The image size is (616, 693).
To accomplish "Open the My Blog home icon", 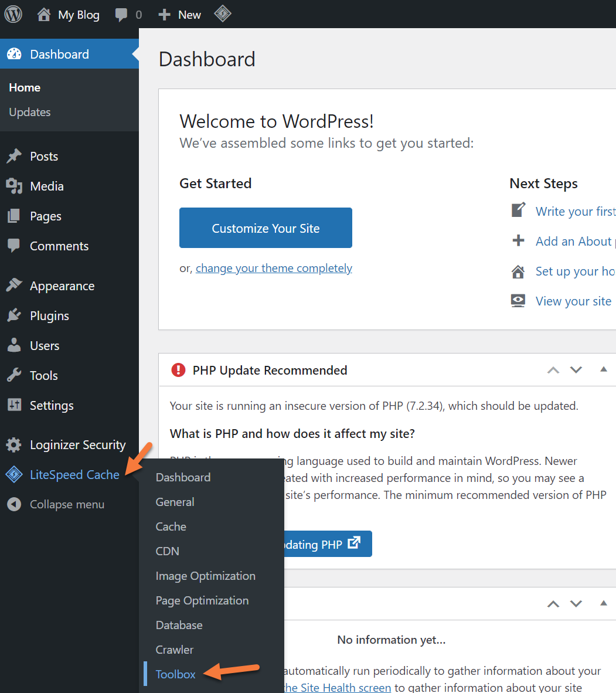I will click(x=44, y=15).
